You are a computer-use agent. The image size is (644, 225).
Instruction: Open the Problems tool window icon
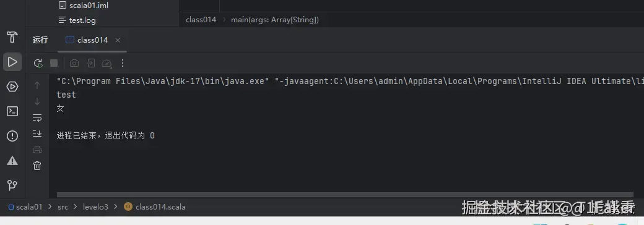pyautogui.click(x=12, y=136)
